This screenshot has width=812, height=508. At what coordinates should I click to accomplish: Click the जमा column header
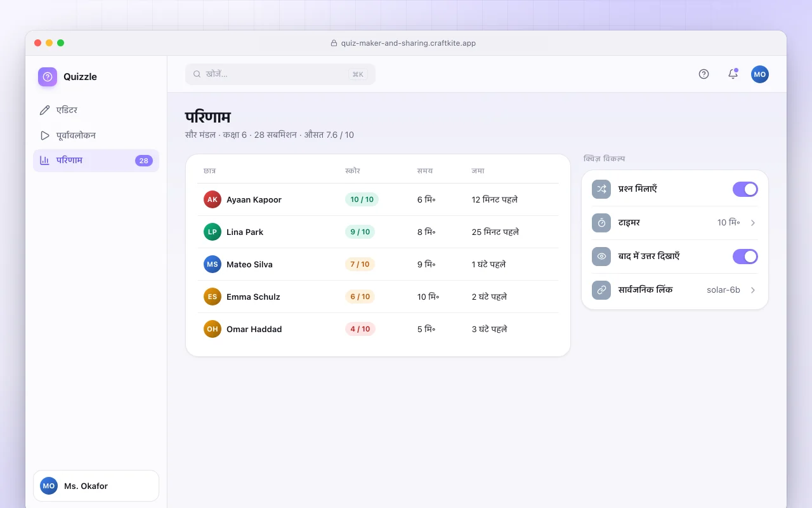click(x=478, y=171)
